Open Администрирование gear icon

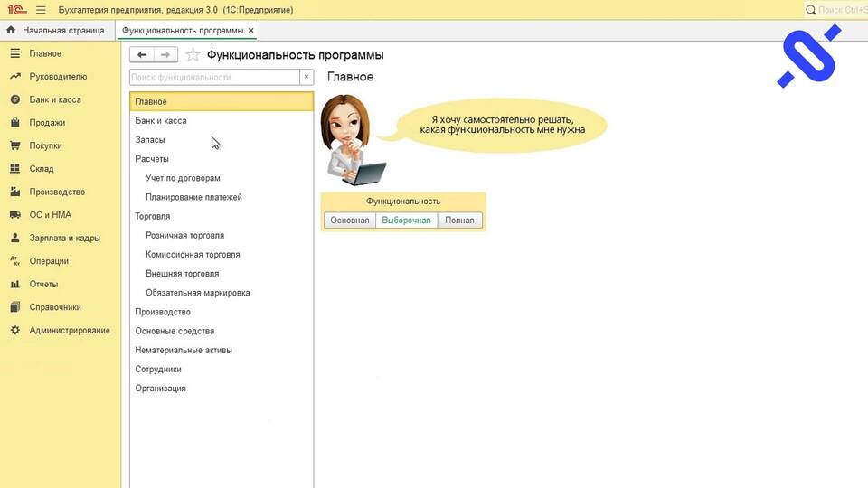point(14,331)
